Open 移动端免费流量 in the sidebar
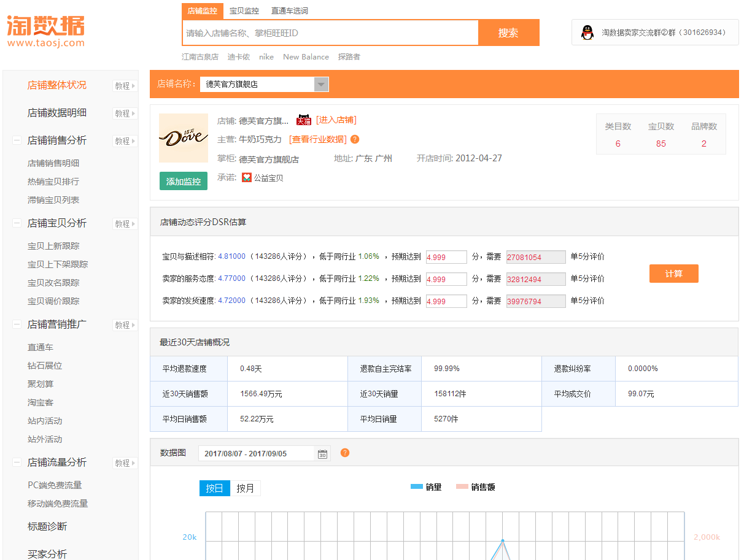The width and height of the screenshot is (744, 560). [58, 504]
